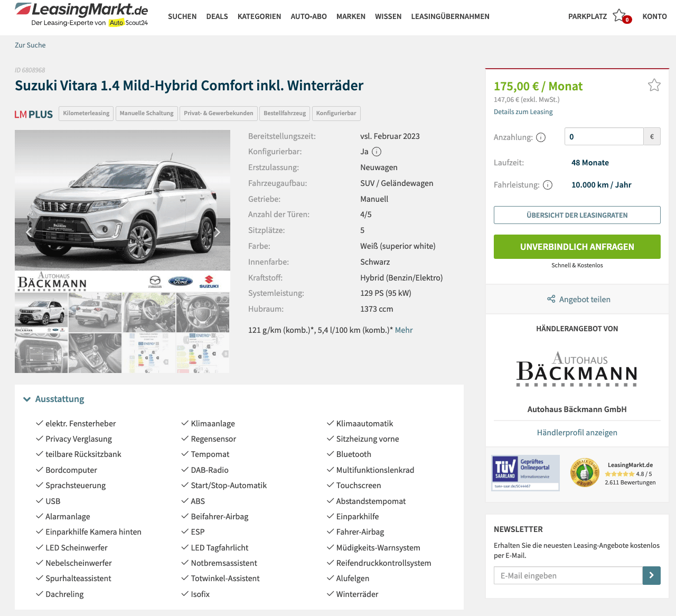The width and height of the screenshot is (676, 616).
Task: Open the KATEGORIEN menu
Action: pos(259,16)
